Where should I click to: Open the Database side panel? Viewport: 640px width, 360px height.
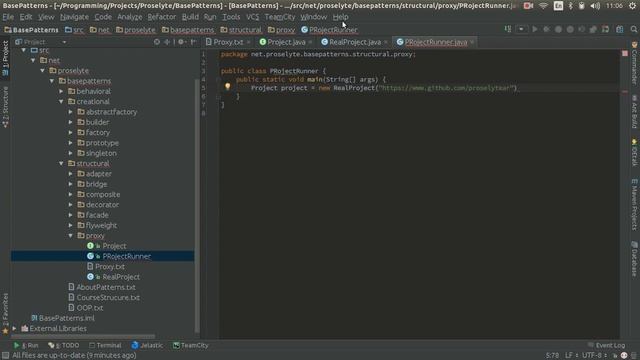[634, 259]
